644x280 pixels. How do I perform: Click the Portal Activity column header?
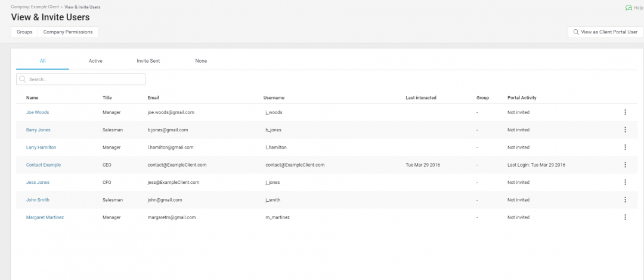pyautogui.click(x=522, y=98)
